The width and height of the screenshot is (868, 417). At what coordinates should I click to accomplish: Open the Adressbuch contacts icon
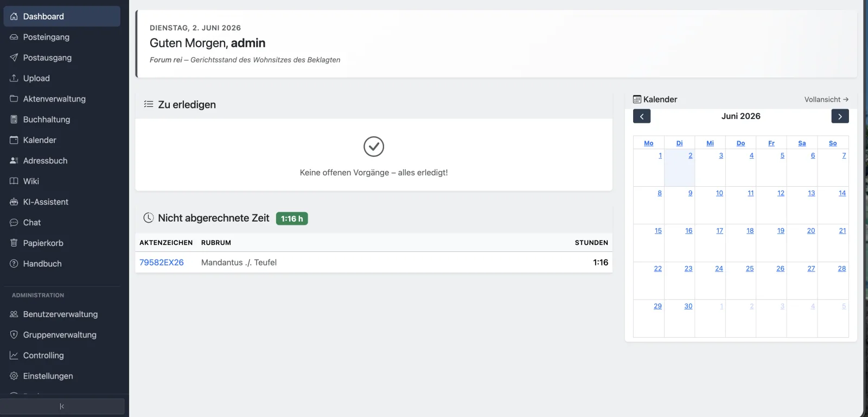click(x=14, y=161)
